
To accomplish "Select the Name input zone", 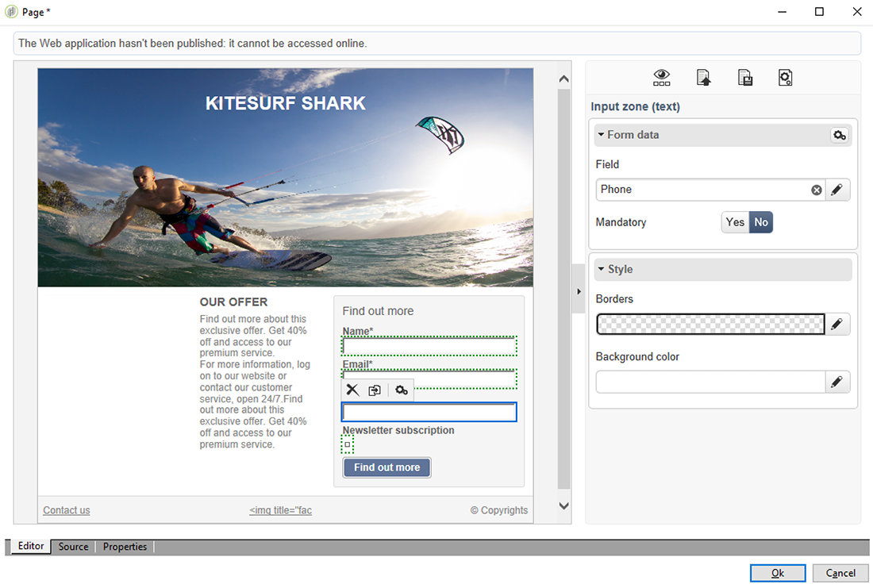I will [429, 346].
